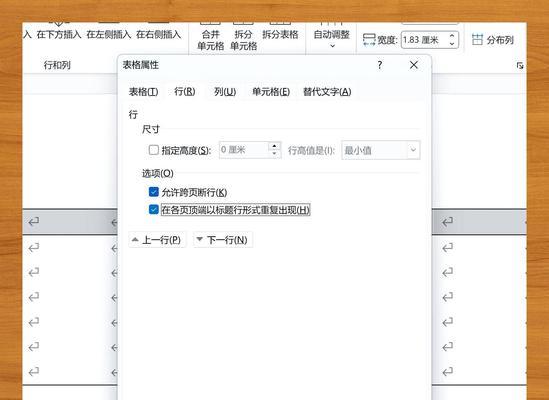The height and width of the screenshot is (400, 549).
Task: Uncheck repeat as header row checkbox
Action: (154, 209)
